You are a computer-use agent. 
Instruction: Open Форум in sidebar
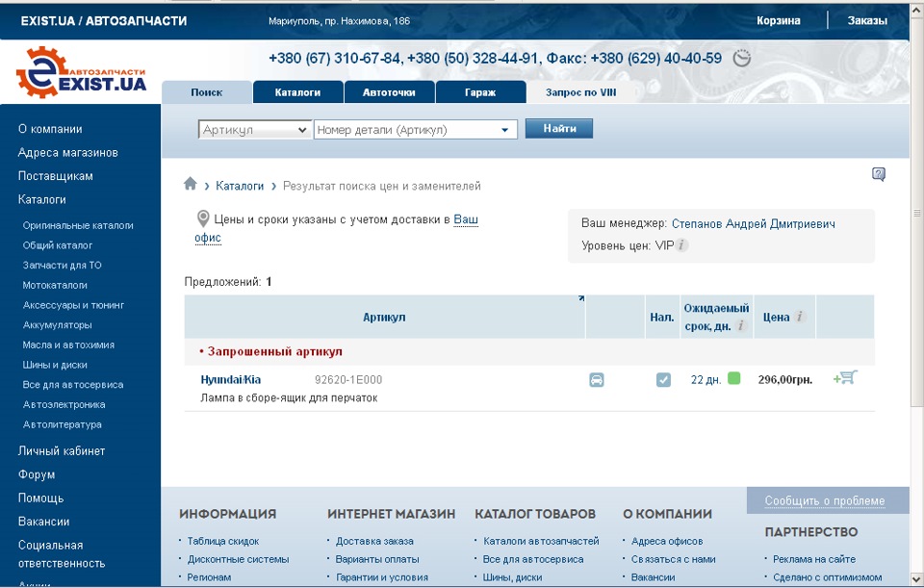[37, 474]
